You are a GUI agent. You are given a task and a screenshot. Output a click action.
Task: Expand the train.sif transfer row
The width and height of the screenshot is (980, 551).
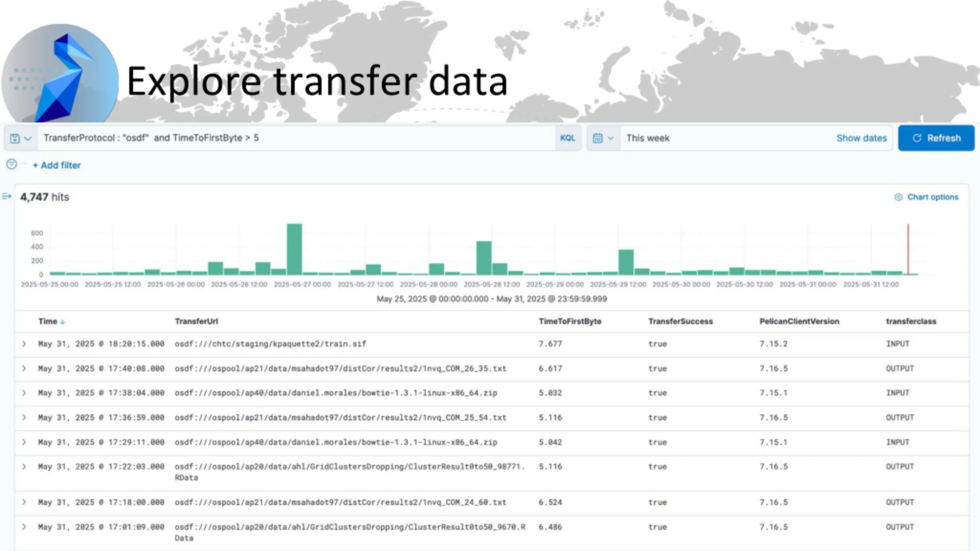[x=24, y=344]
